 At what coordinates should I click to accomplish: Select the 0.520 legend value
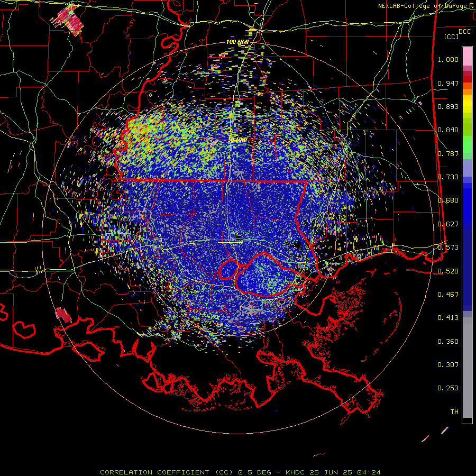tap(448, 271)
